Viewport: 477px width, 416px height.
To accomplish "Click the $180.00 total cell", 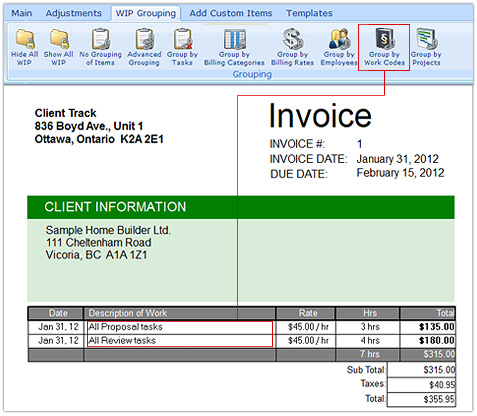I will point(428,341).
